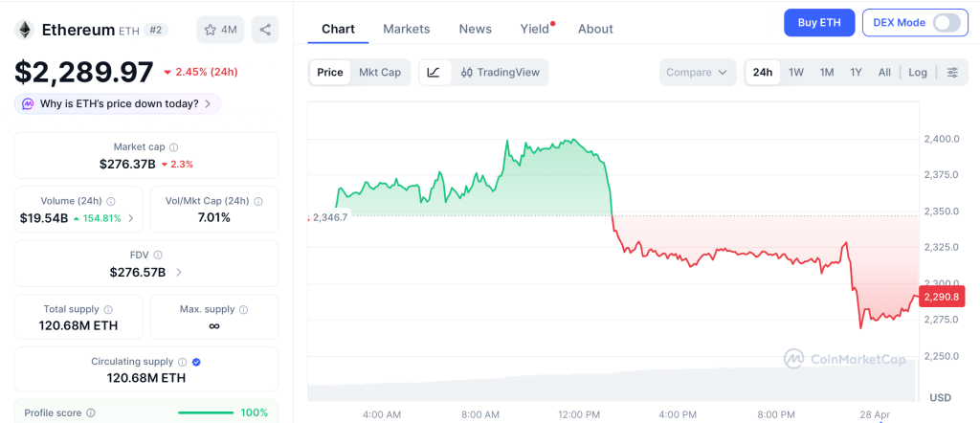Expand the Volume (24h) chevron arrow
This screenshot has height=423, width=980.
pos(131,218)
